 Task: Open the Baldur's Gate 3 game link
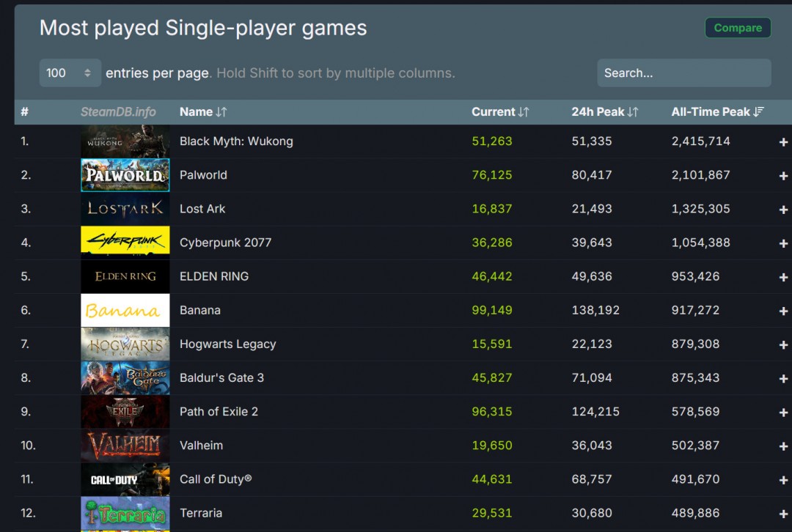pos(221,378)
